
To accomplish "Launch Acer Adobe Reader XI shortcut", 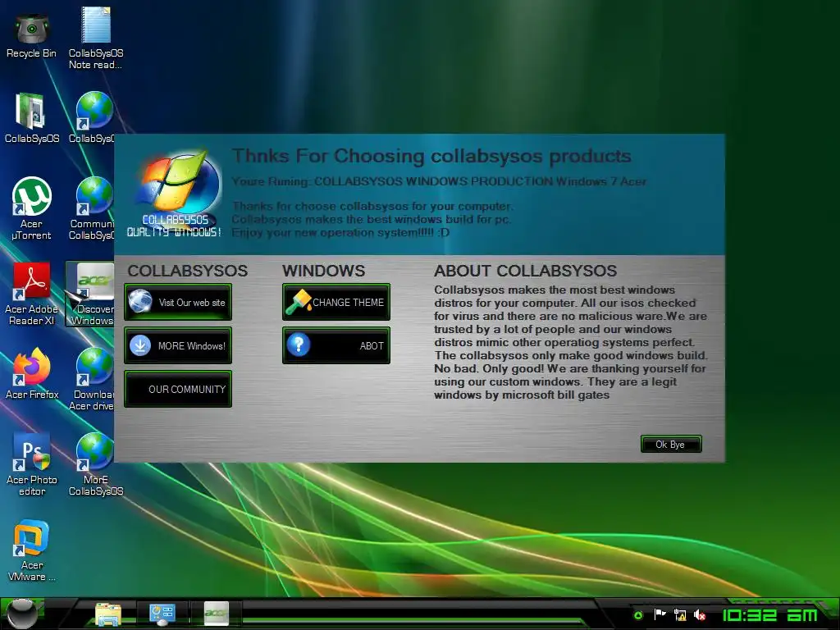I will pos(32,294).
